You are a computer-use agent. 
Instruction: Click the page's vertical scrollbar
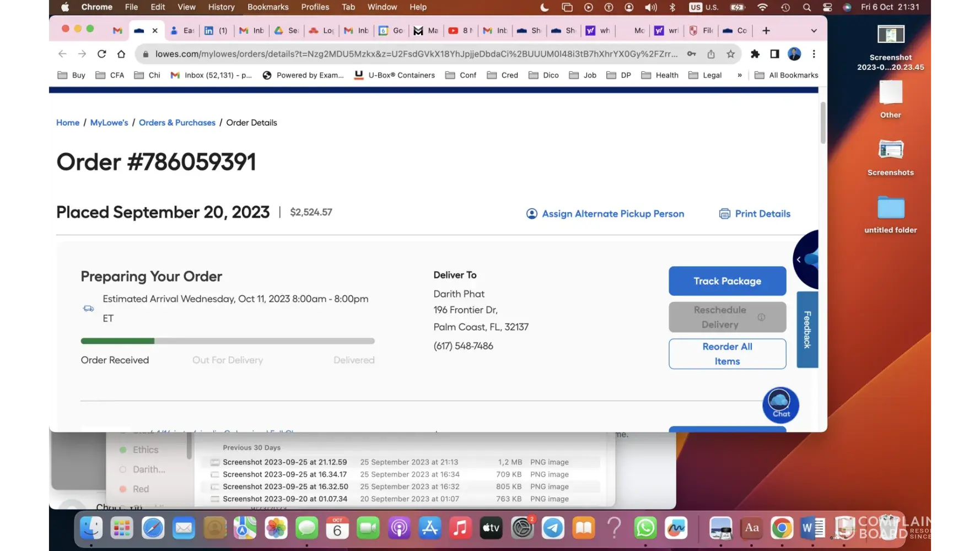(x=823, y=123)
